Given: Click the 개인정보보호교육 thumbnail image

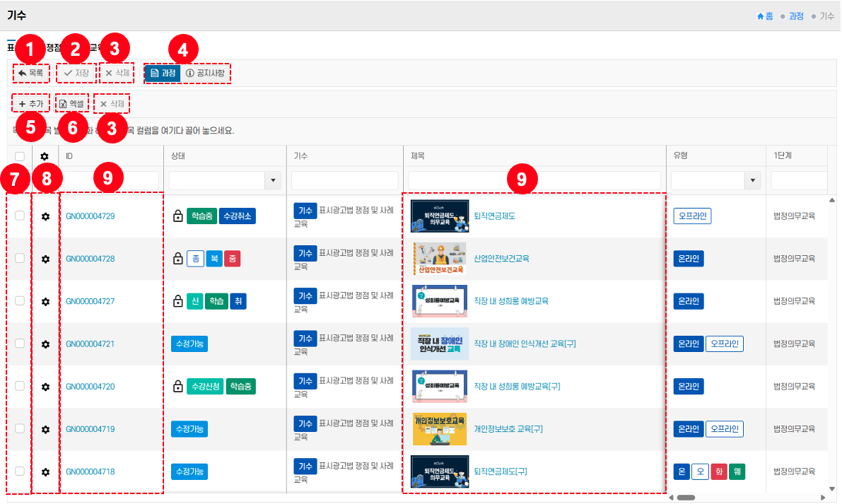Looking at the screenshot, I should click(439, 429).
